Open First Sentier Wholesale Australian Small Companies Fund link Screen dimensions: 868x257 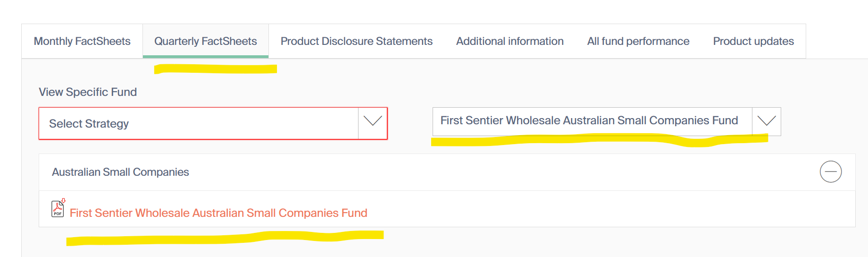[218, 213]
